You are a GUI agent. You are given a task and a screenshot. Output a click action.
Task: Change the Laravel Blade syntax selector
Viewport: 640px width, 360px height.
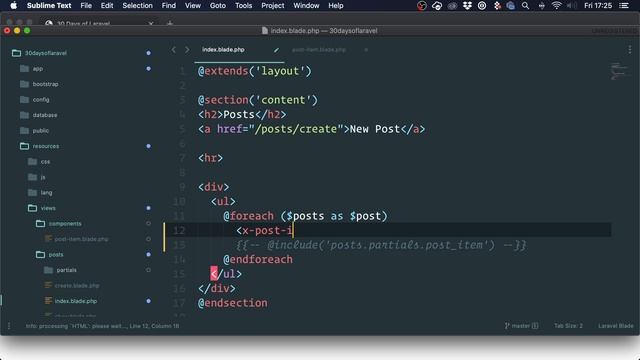tap(616, 326)
